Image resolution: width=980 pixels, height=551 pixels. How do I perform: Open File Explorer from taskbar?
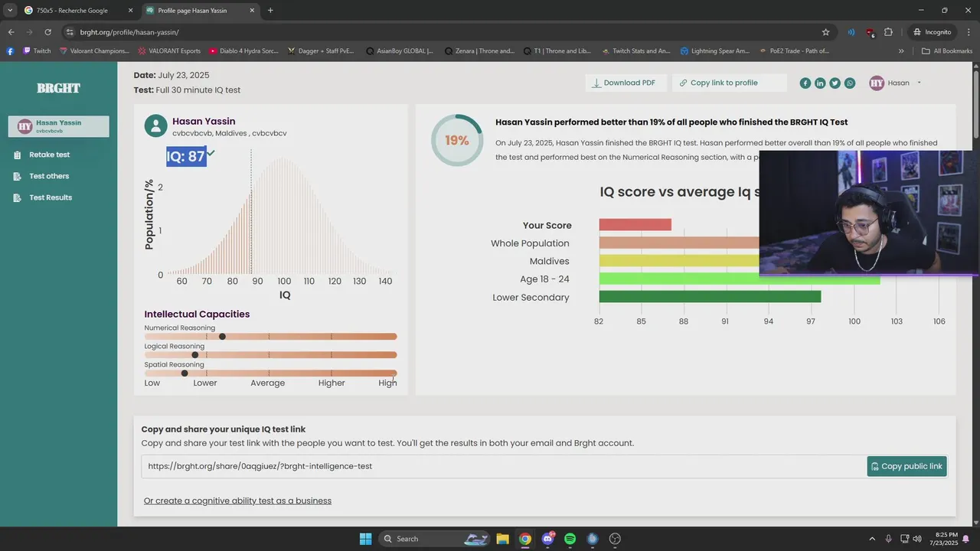coord(502,539)
